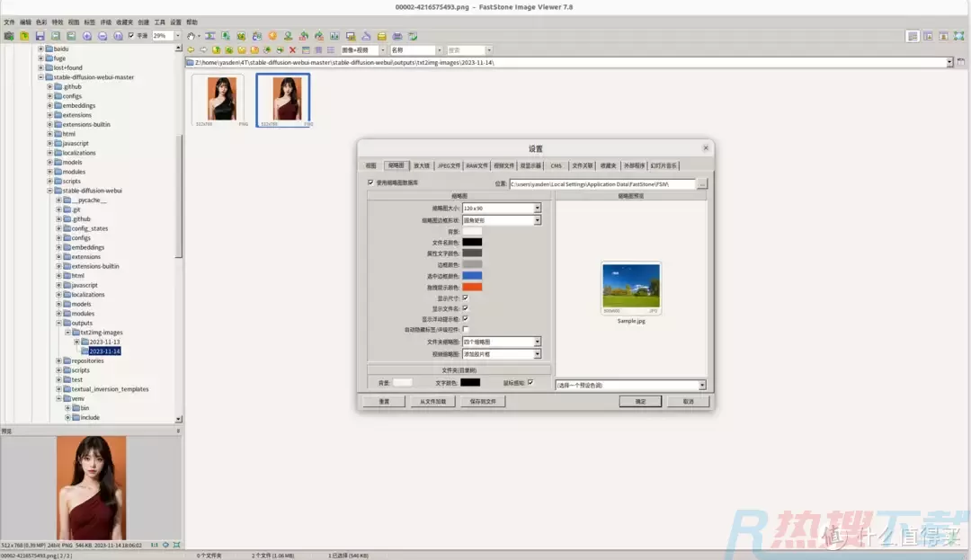Pick the 拖拽提示颜色 orange swatch
971x560 pixels.
click(472, 287)
